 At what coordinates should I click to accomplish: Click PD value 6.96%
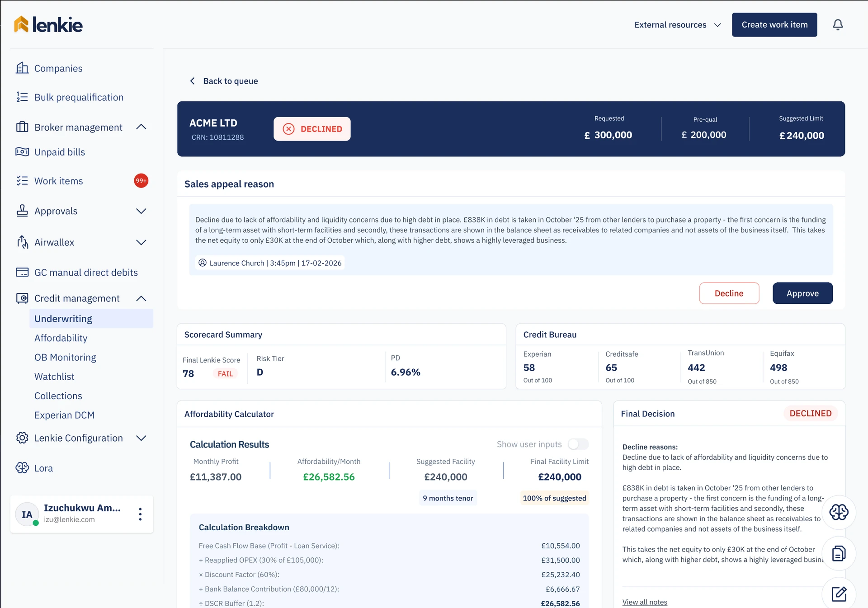(406, 372)
